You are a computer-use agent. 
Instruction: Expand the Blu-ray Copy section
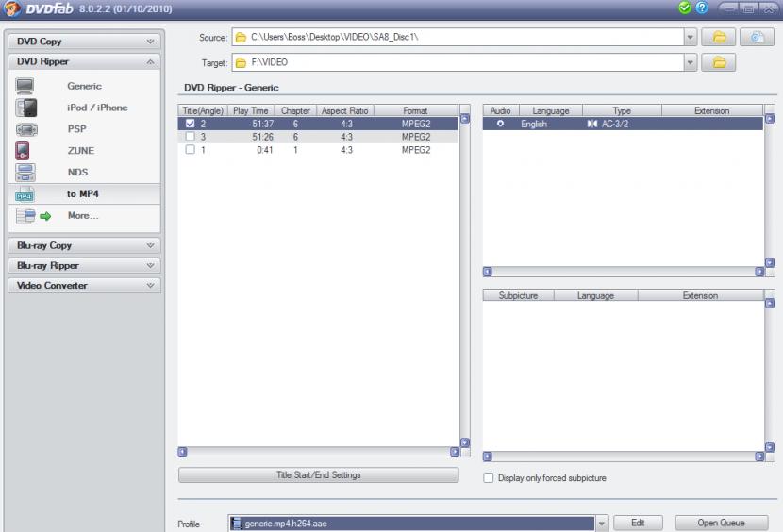tap(84, 245)
